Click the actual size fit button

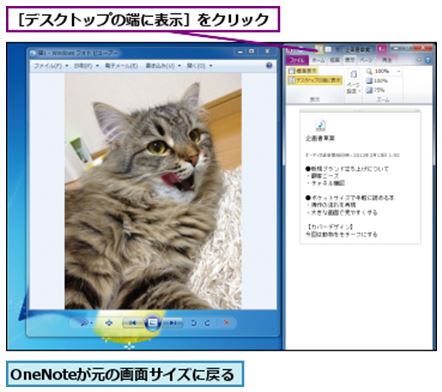109,323
